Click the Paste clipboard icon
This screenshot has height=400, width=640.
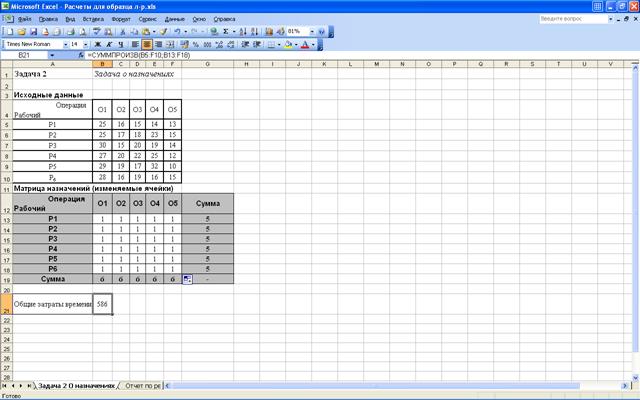pyautogui.click(x=146, y=31)
